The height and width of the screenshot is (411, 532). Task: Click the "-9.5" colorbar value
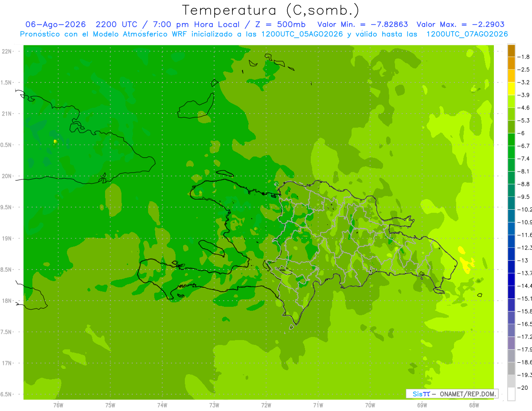click(524, 196)
